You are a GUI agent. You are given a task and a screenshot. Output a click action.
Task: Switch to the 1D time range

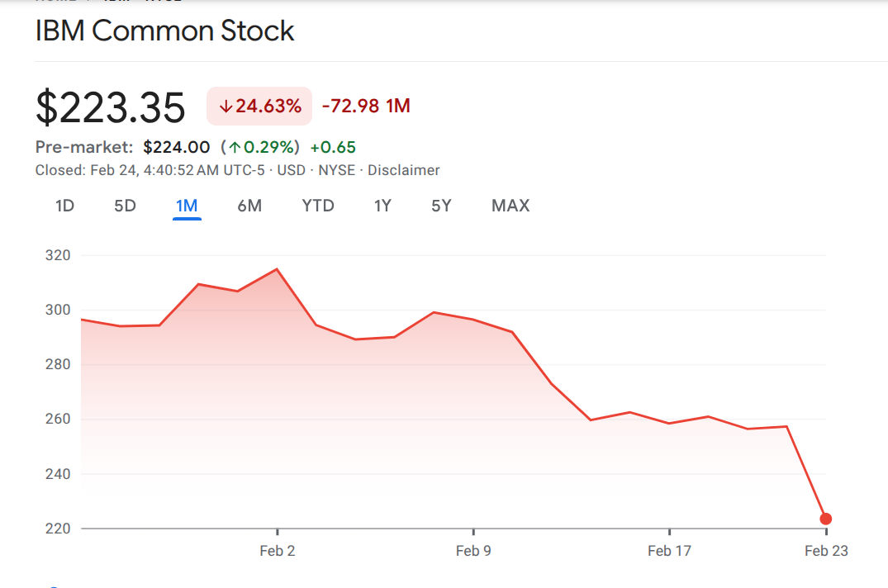65,206
